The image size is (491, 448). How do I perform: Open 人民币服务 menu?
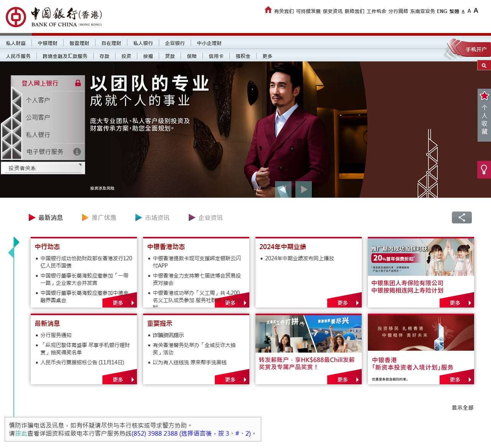(x=18, y=56)
